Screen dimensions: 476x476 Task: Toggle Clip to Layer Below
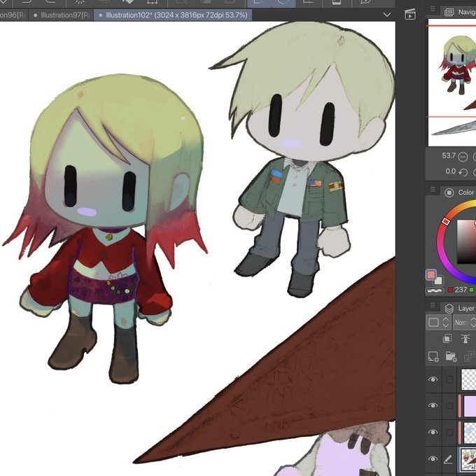(447, 338)
